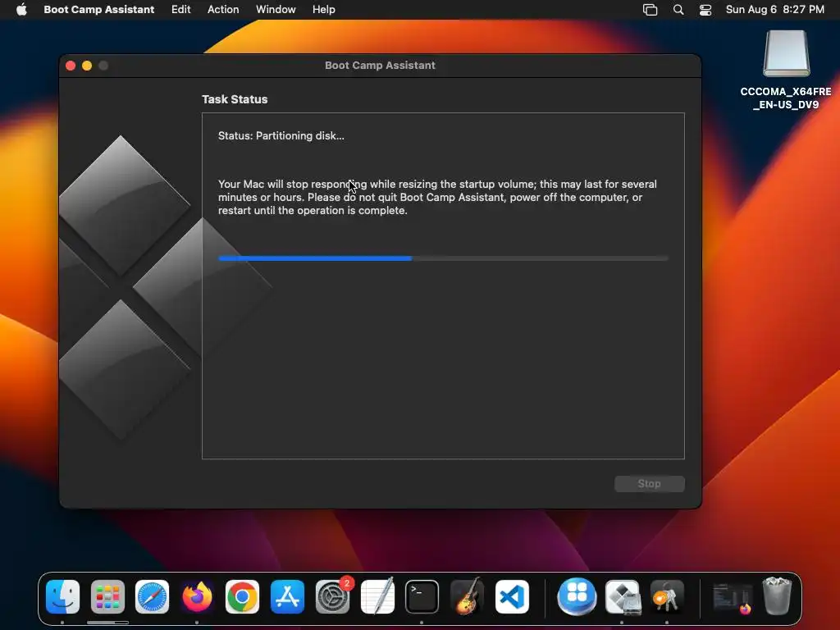Open TextEdit from the dock
This screenshot has width=840, height=630.
coord(377,597)
